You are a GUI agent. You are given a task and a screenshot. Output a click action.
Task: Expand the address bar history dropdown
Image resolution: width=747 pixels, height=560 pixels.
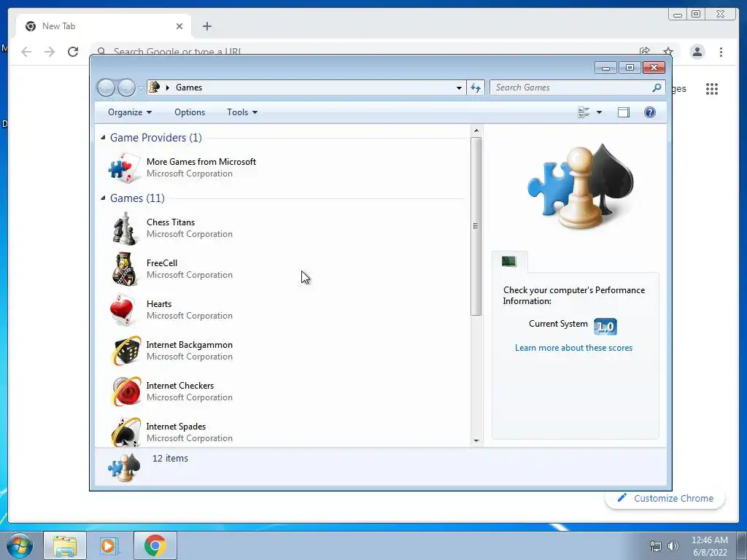tap(459, 87)
